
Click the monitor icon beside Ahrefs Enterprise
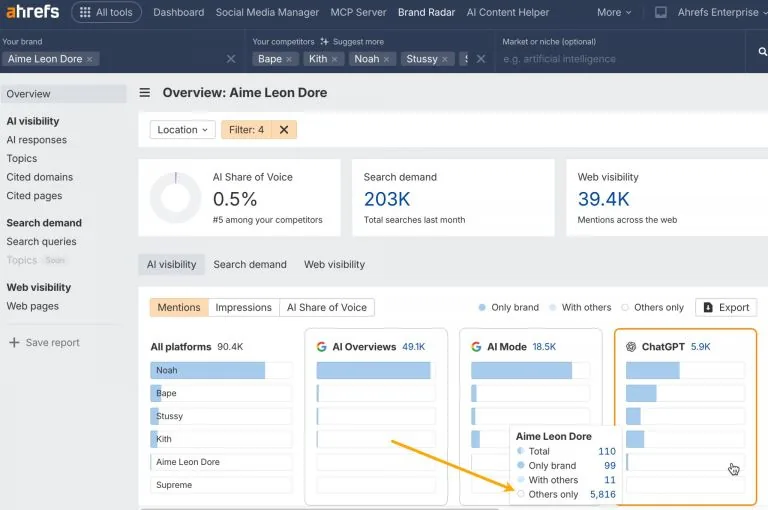coord(661,12)
